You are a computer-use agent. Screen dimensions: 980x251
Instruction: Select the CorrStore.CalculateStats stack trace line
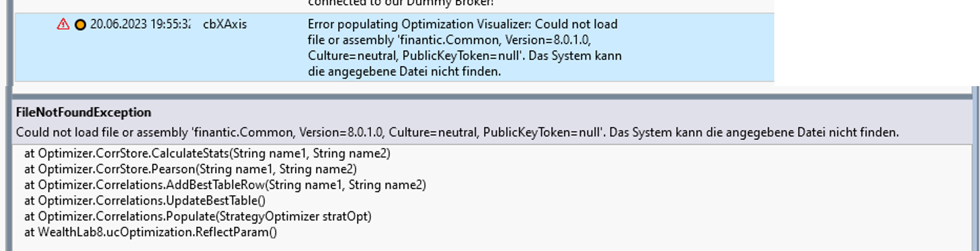click(x=207, y=153)
